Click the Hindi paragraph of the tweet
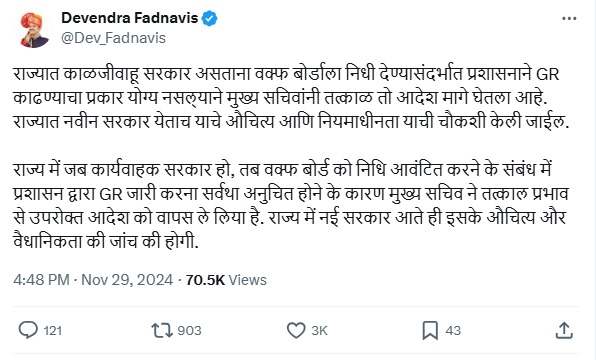This screenshot has height=360, width=596. (x=291, y=205)
